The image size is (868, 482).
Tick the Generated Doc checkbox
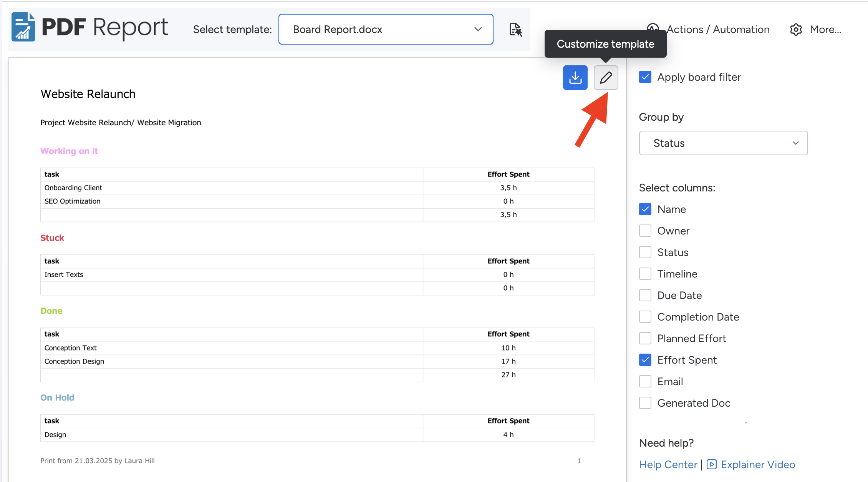pyautogui.click(x=645, y=403)
